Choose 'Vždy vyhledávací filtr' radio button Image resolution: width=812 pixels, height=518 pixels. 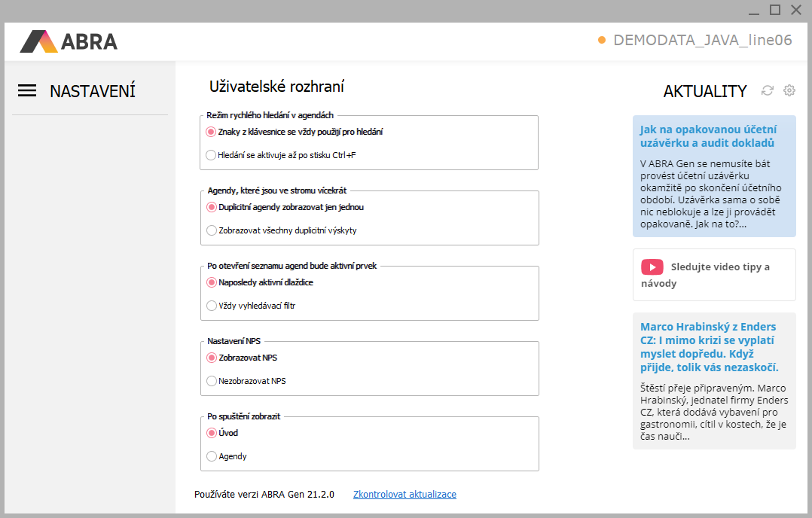coord(212,306)
